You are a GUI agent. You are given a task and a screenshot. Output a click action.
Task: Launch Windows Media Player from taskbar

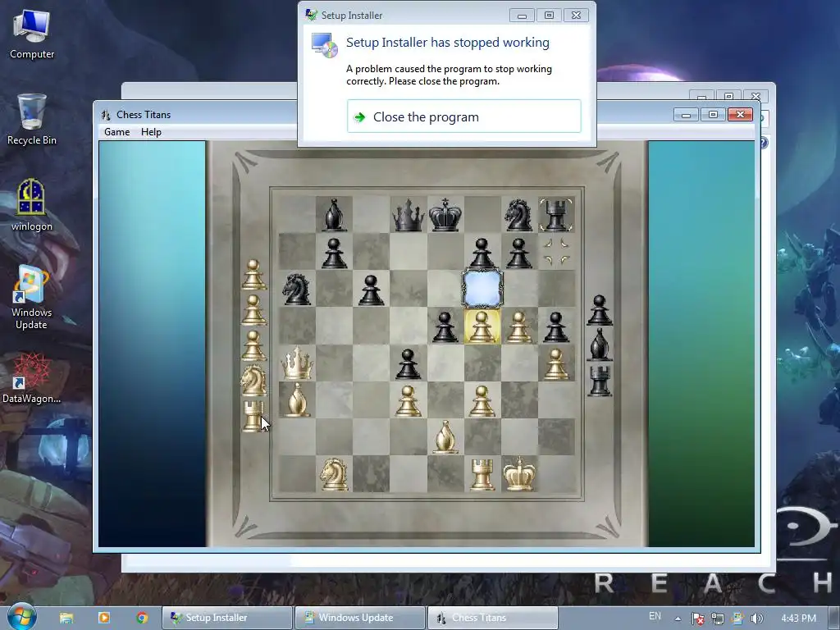click(x=104, y=618)
